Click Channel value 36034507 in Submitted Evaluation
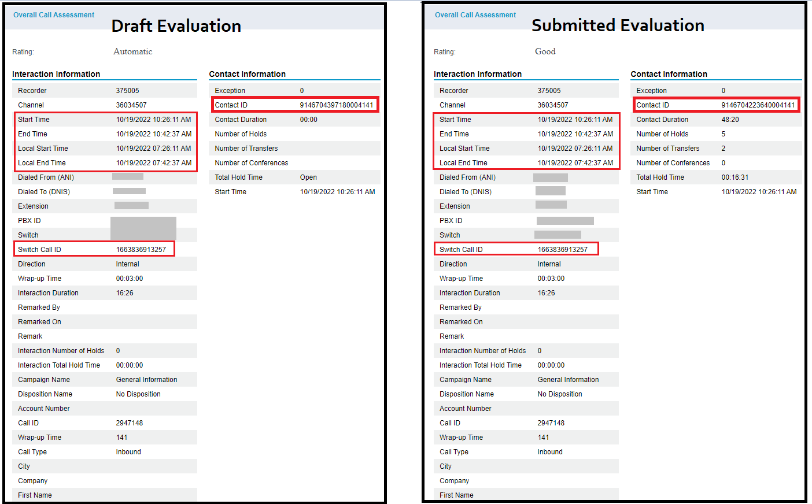 553,105
